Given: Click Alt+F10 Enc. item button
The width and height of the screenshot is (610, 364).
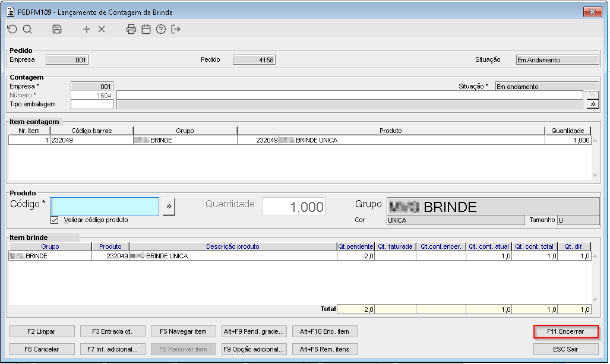Looking at the screenshot, I should pos(324,332).
